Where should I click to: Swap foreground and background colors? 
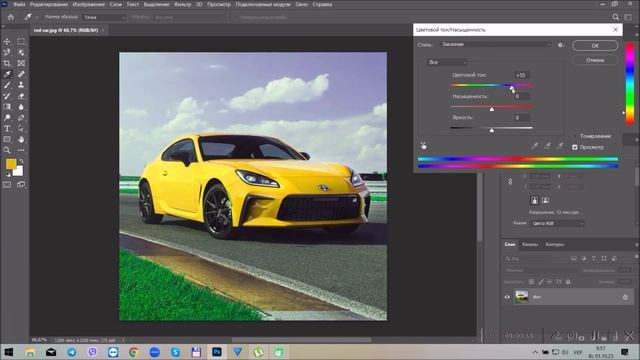tap(21, 161)
